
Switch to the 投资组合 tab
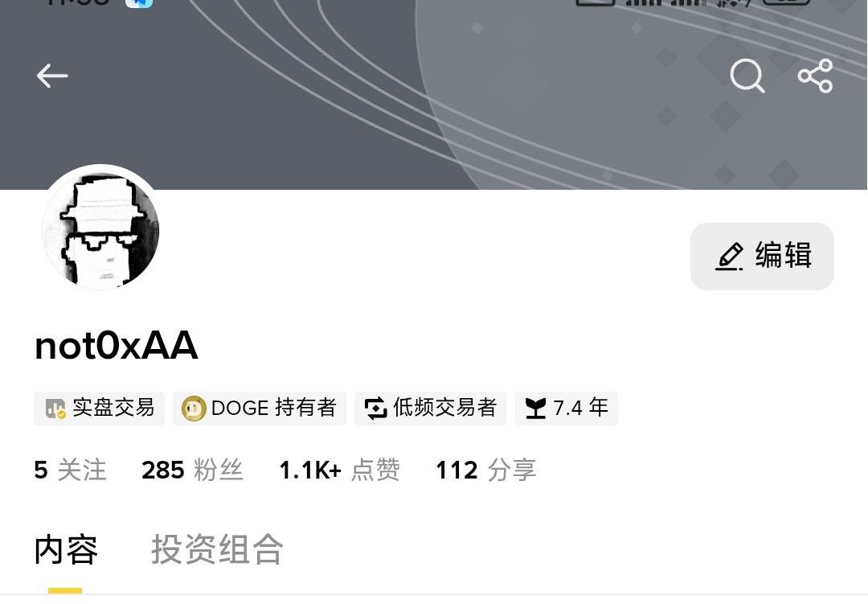pos(217,549)
